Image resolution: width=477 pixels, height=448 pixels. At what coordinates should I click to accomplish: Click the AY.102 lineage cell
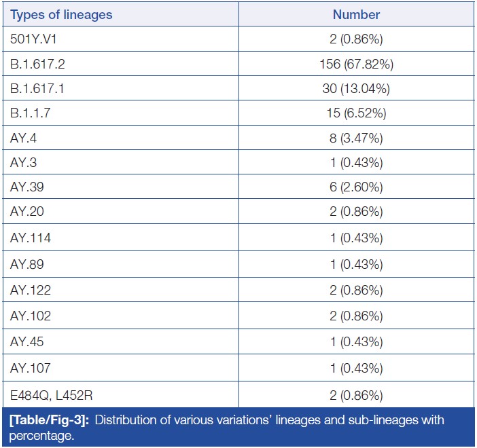[30, 316]
